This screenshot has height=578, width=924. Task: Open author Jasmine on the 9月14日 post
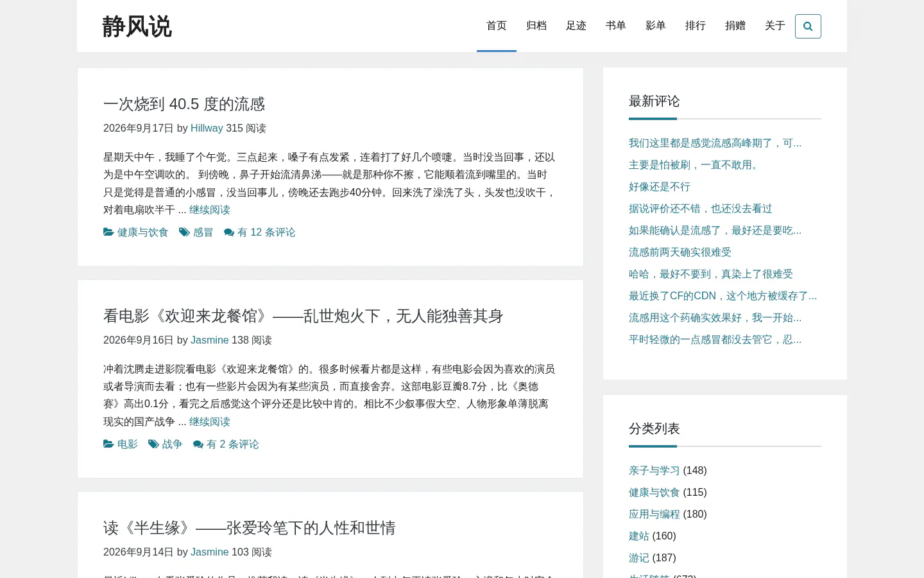point(210,552)
